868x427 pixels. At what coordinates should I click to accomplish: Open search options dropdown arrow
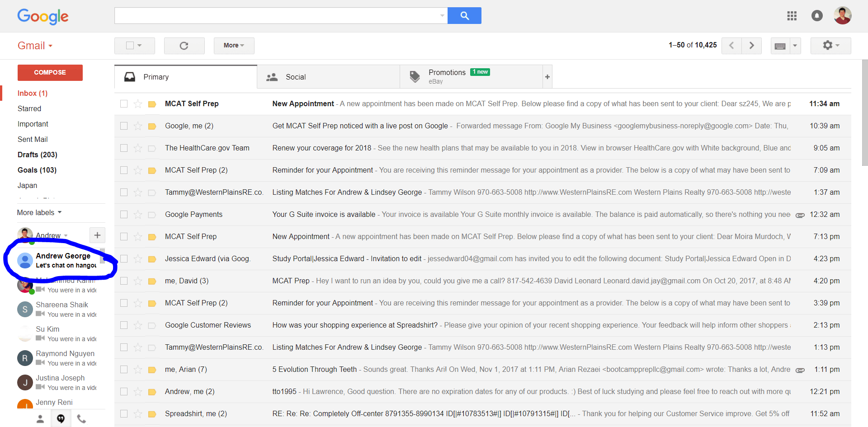(442, 16)
